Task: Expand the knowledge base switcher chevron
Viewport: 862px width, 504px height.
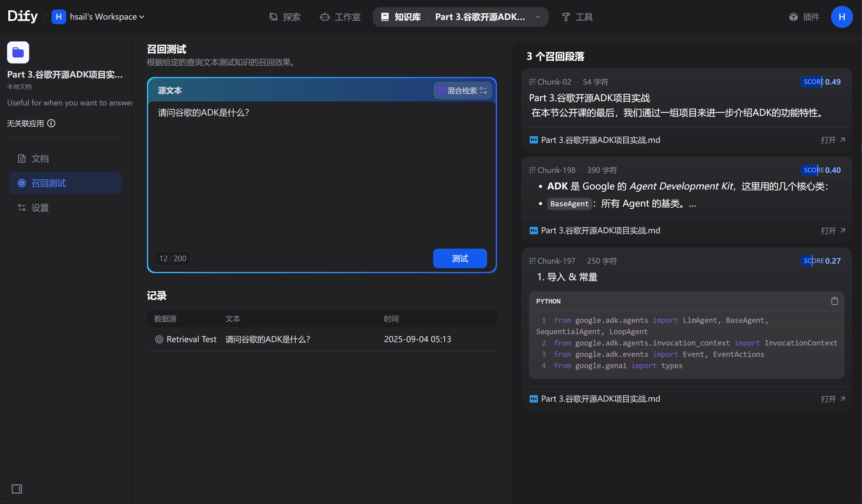Action: (x=537, y=17)
